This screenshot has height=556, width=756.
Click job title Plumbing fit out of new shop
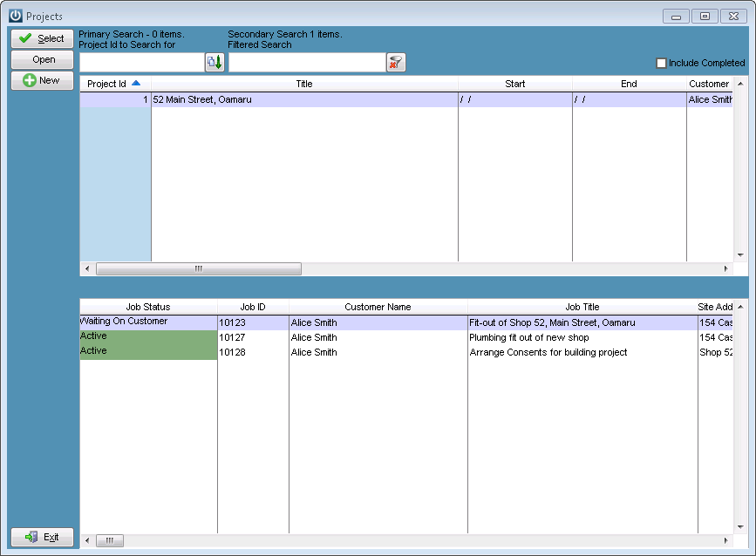pos(582,338)
